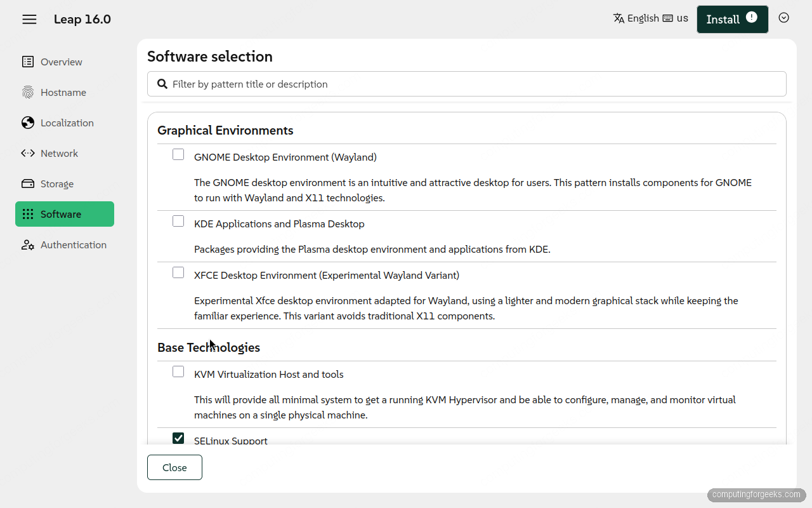The image size is (812, 508).
Task: Click the Storage drive icon
Action: [28, 184]
